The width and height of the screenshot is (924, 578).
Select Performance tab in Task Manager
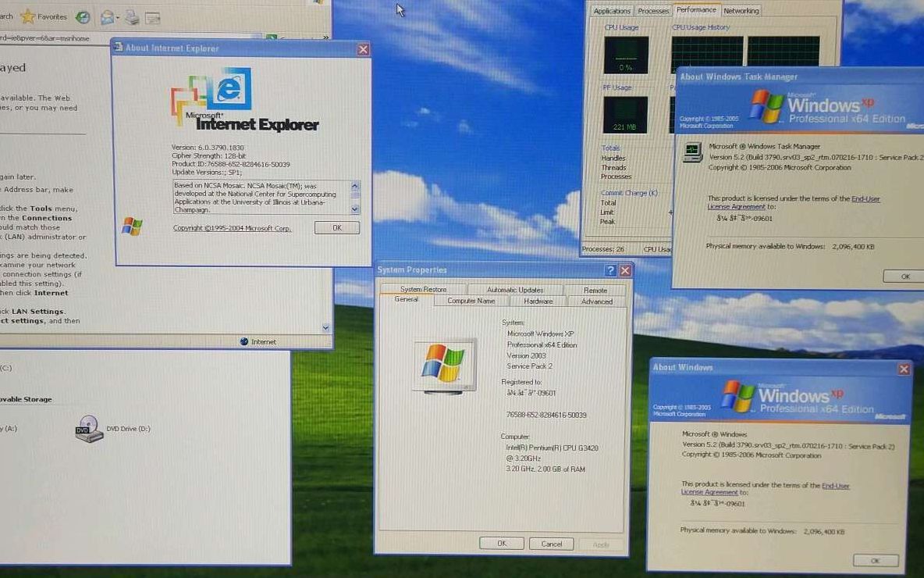click(696, 9)
